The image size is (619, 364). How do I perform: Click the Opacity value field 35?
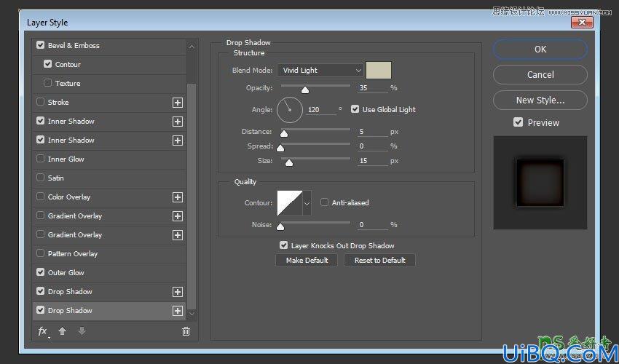pyautogui.click(x=372, y=88)
